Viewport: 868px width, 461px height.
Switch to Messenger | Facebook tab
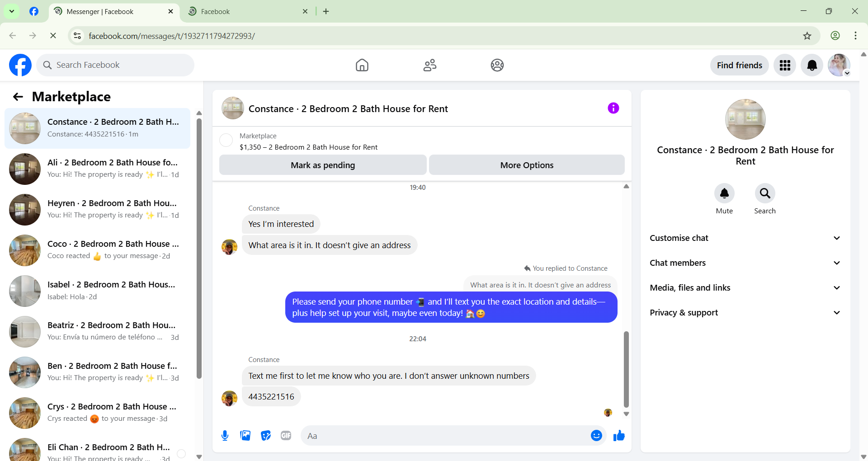[x=114, y=12]
